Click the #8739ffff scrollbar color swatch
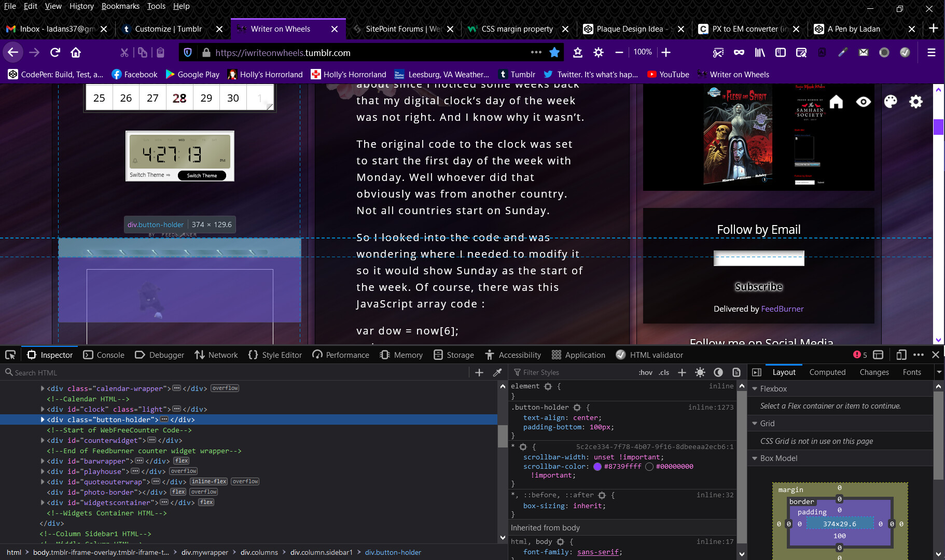Screen dimensions: 945x560 pos(597,467)
